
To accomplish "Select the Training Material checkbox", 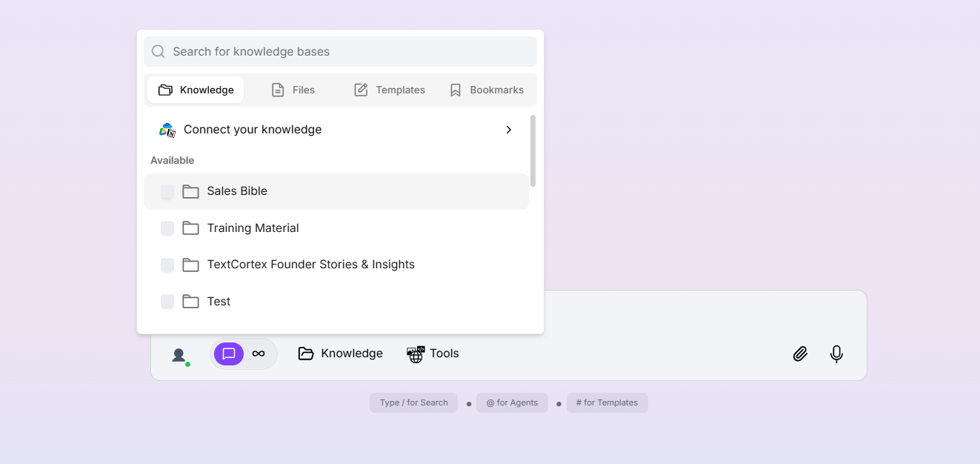I will (x=167, y=228).
